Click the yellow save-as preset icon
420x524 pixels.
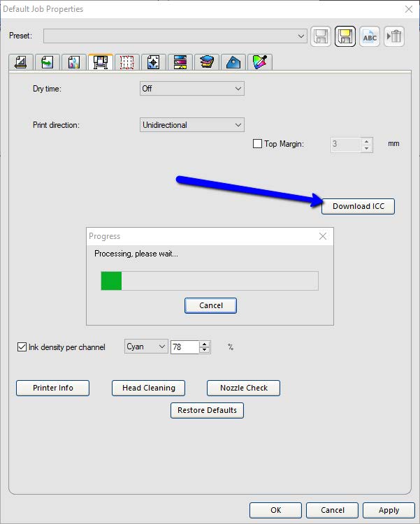[345, 36]
